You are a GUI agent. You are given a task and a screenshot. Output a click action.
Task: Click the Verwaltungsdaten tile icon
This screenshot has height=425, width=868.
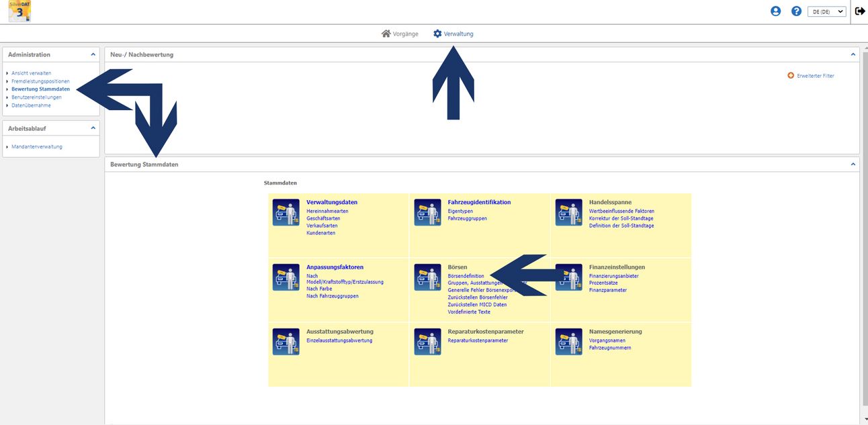point(286,212)
